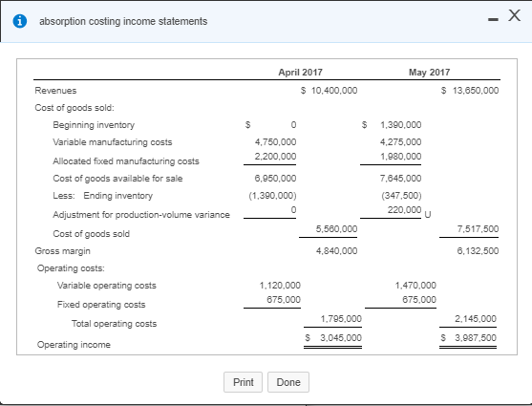
Task: Click April ending inventory (1,390,000)
Action: [x=272, y=196]
